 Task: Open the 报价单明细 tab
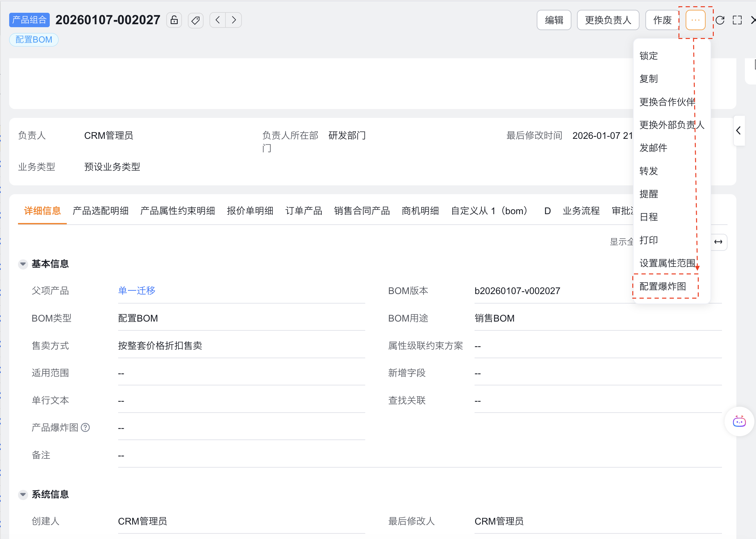pos(250,211)
